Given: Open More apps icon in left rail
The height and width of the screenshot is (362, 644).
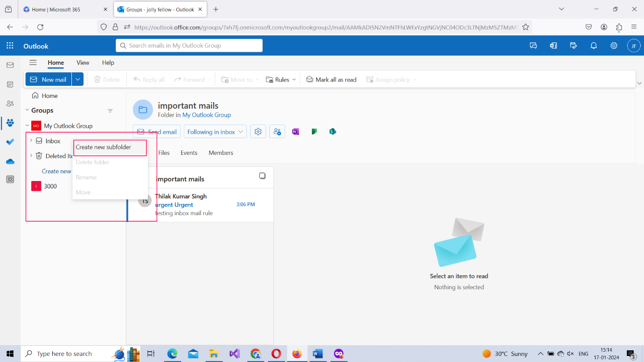Looking at the screenshot, I should (x=10, y=180).
